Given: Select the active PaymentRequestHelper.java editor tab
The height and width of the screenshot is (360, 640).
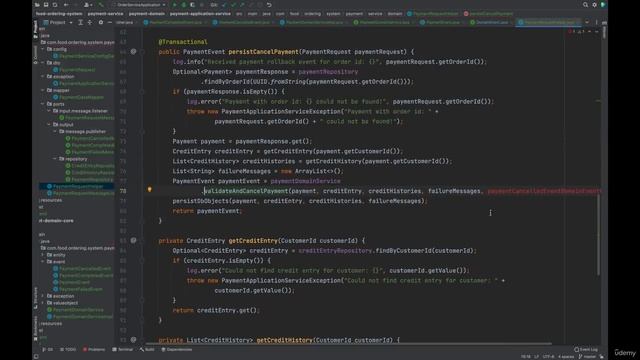Looking at the screenshot, I should (549, 22).
